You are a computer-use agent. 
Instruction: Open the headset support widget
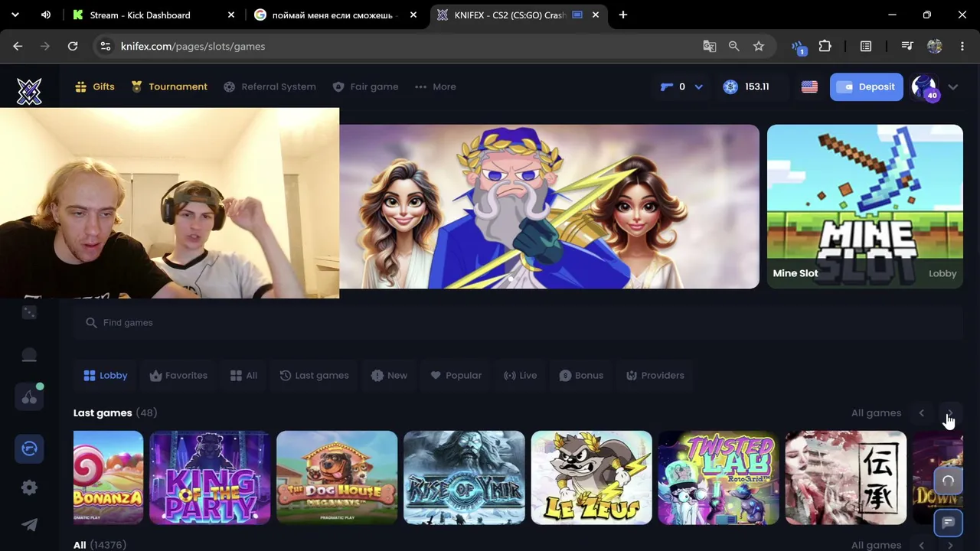pyautogui.click(x=949, y=481)
